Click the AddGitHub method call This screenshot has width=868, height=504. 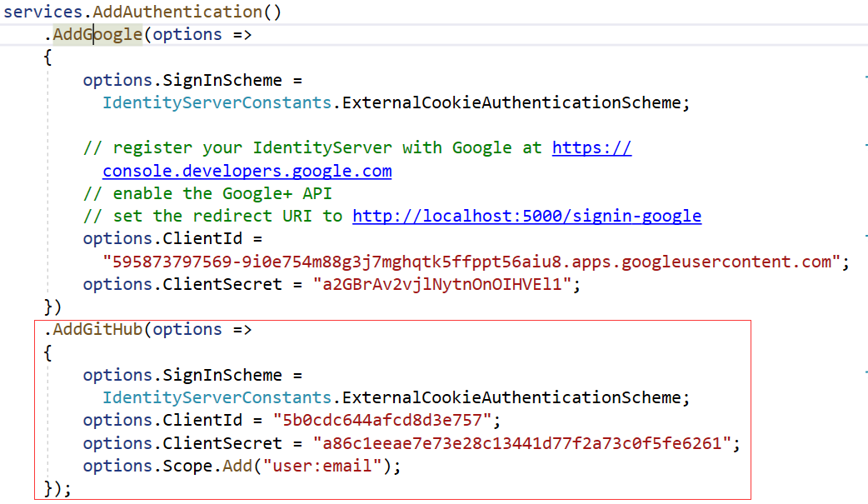click(x=97, y=330)
